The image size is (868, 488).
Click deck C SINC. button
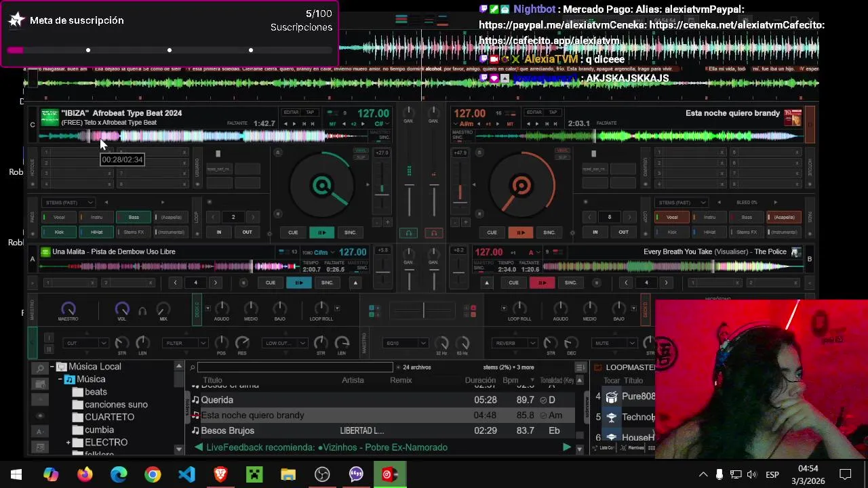pyautogui.click(x=350, y=232)
